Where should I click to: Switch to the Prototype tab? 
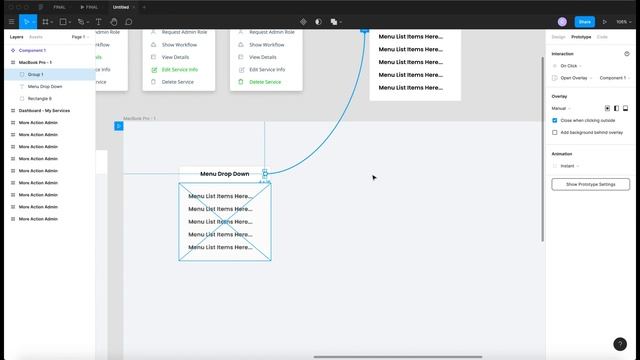pyautogui.click(x=581, y=37)
